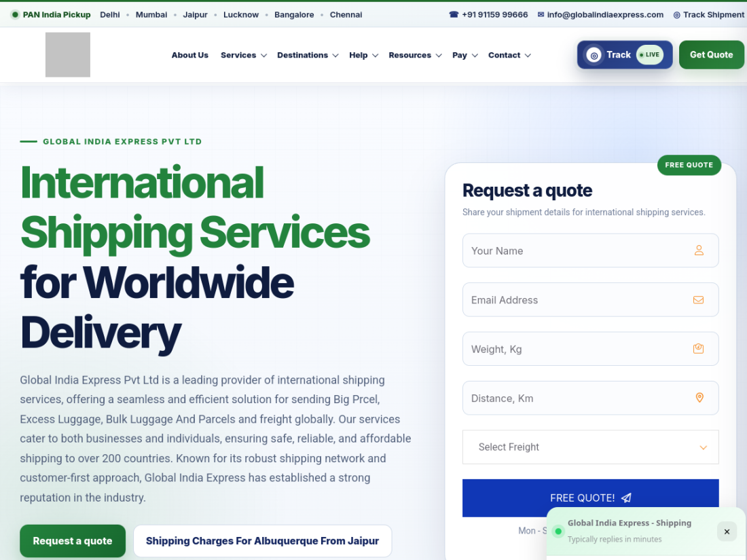
Task: Open the Help menu item
Action: point(359,55)
